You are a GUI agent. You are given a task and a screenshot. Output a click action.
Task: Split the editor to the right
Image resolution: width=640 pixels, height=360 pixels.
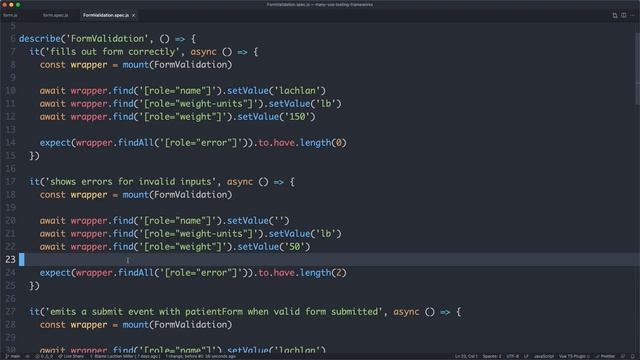(624, 16)
